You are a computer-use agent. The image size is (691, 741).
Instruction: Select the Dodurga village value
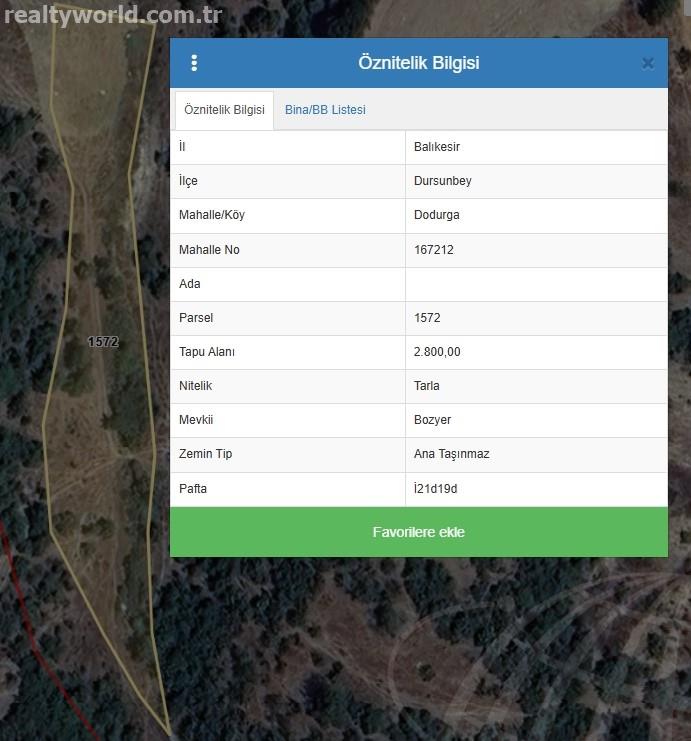tap(436, 215)
